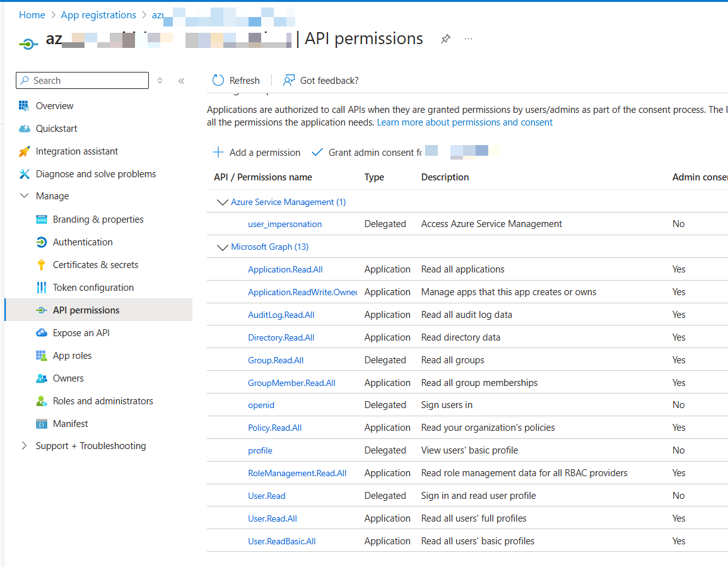Focus the sidebar Search input field
This screenshot has height=567, width=728.
(x=82, y=80)
